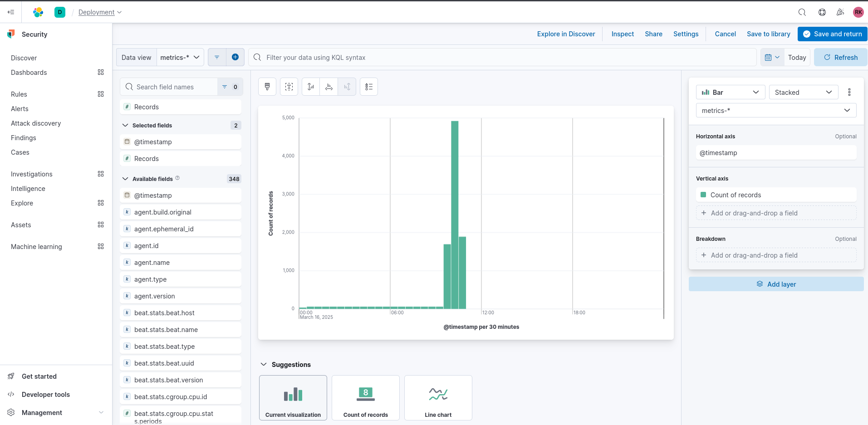Viewport: 868px width, 425px height.
Task: Click the Elastic logo icon
Action: point(38,12)
